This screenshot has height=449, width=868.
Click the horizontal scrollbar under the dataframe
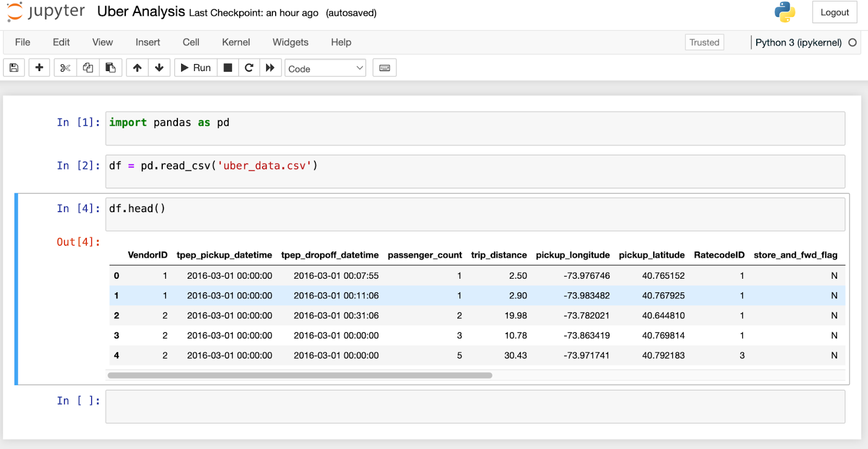pos(299,375)
